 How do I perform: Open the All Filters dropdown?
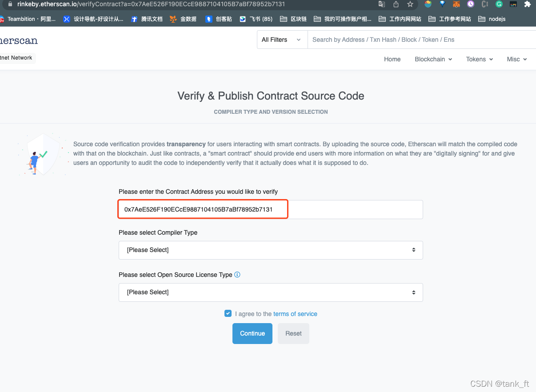click(282, 40)
